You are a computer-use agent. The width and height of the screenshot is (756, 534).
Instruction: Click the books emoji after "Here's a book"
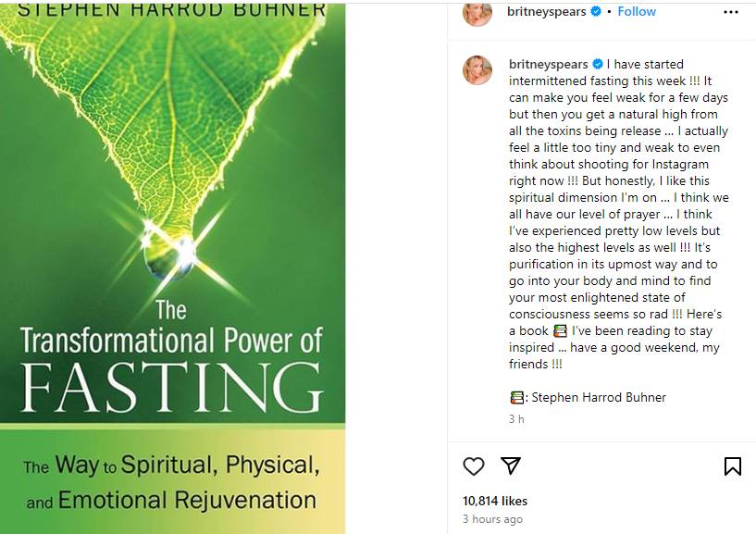pyautogui.click(x=559, y=331)
